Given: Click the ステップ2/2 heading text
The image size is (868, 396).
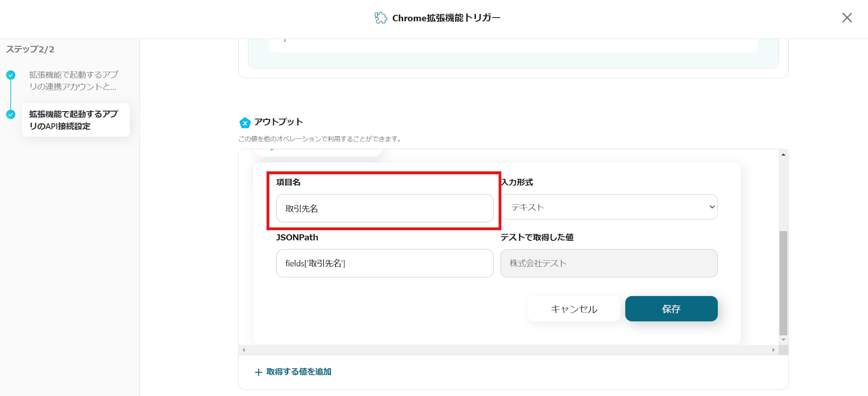Looking at the screenshot, I should click(x=30, y=49).
